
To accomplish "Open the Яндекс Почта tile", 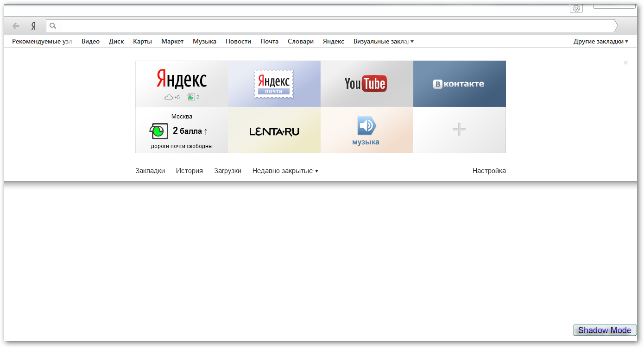I will 274,84.
